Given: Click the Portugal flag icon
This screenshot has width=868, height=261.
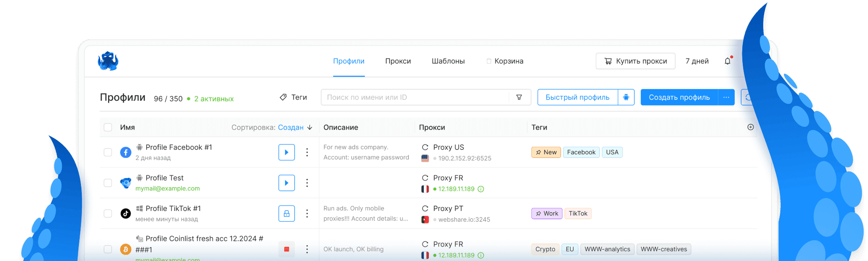Looking at the screenshot, I should tap(425, 220).
